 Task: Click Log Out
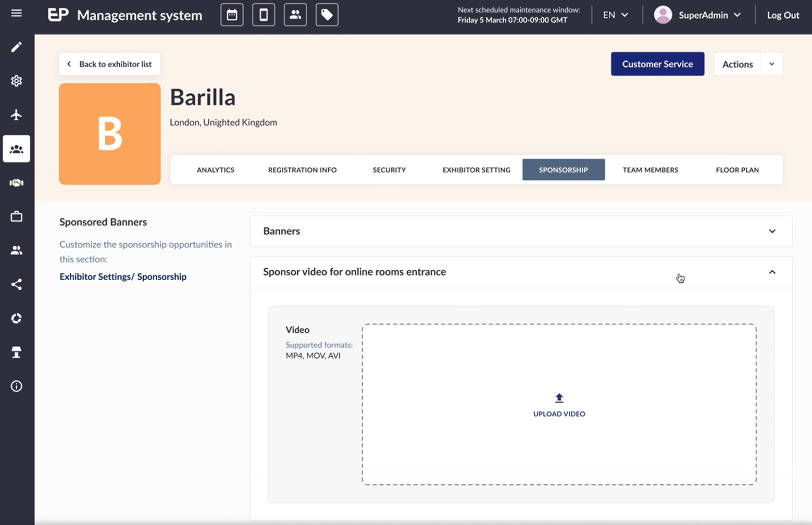click(x=783, y=15)
